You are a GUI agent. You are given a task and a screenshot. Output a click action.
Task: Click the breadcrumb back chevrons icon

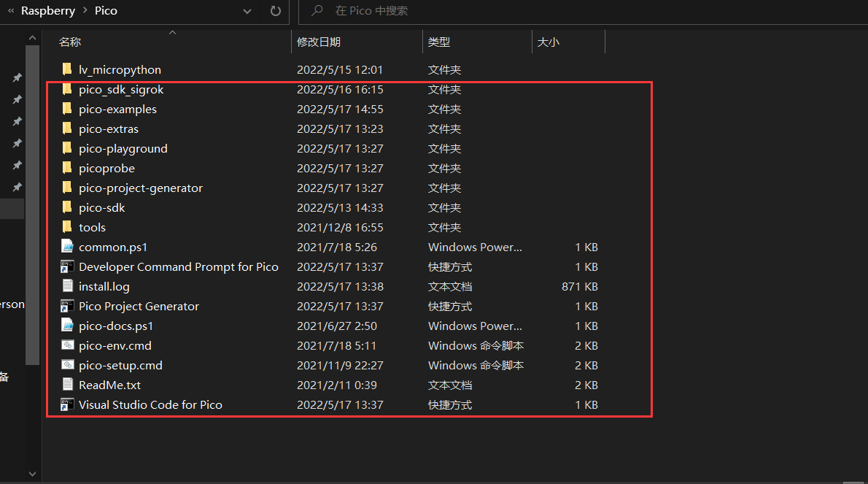pyautogui.click(x=10, y=10)
